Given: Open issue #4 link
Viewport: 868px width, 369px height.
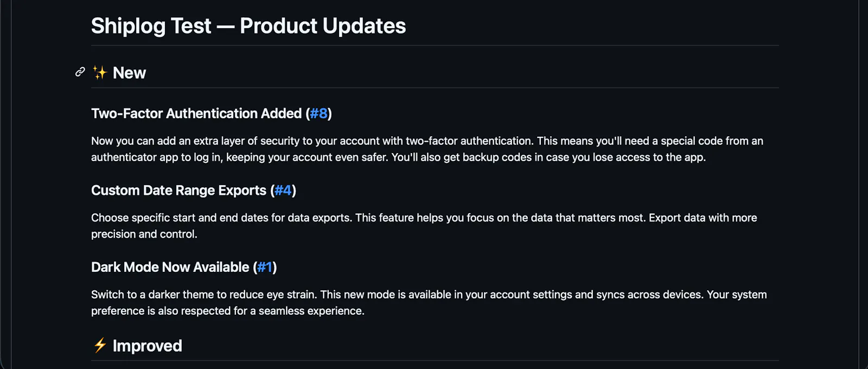Looking at the screenshot, I should [x=283, y=190].
